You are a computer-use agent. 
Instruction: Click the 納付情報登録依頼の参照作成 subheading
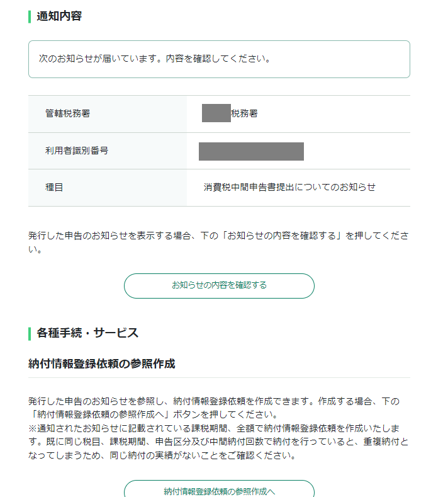pos(101,364)
